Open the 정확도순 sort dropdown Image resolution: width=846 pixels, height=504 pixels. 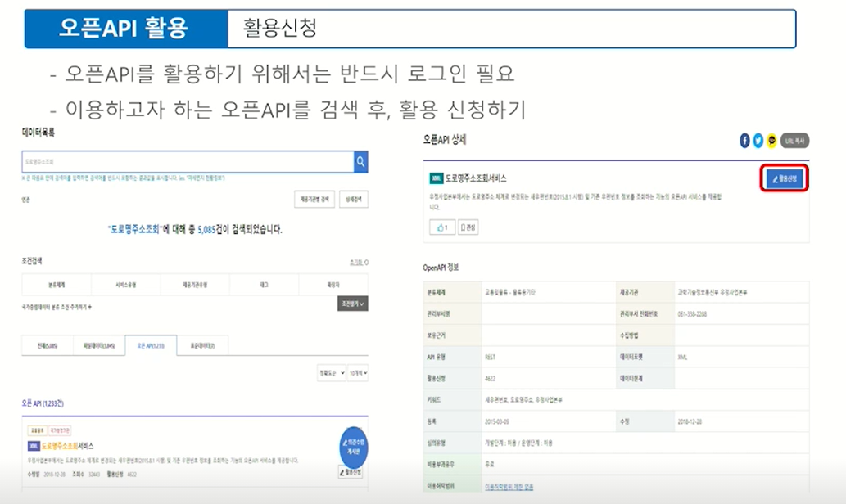[x=332, y=373]
